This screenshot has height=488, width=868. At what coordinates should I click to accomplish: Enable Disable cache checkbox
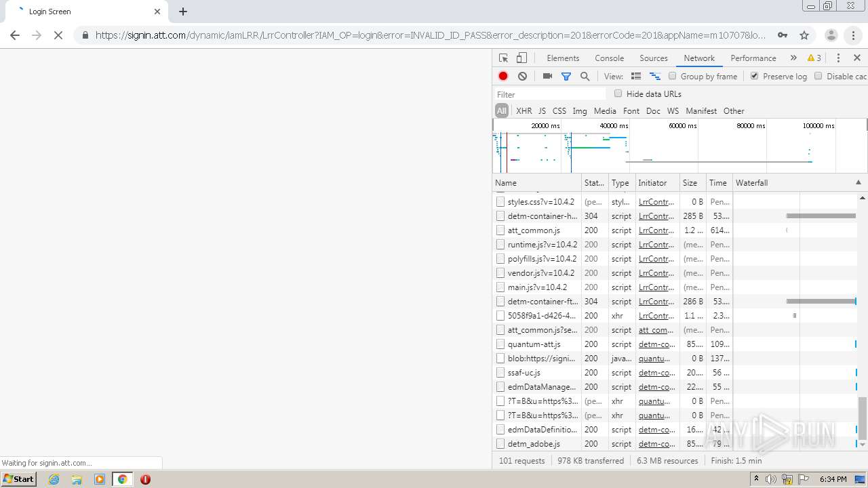tap(818, 76)
